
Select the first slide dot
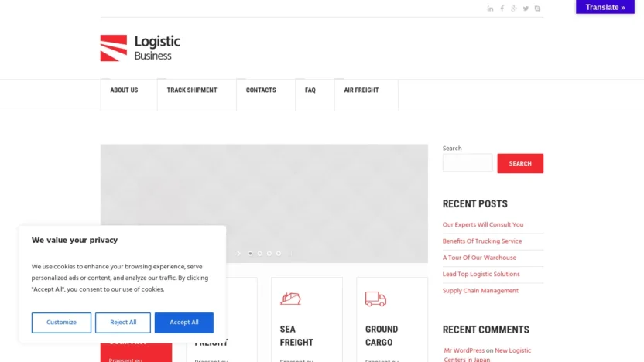click(250, 254)
